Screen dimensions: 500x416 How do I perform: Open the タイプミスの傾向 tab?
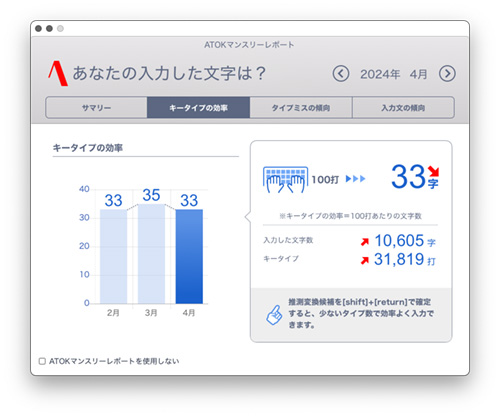(301, 108)
